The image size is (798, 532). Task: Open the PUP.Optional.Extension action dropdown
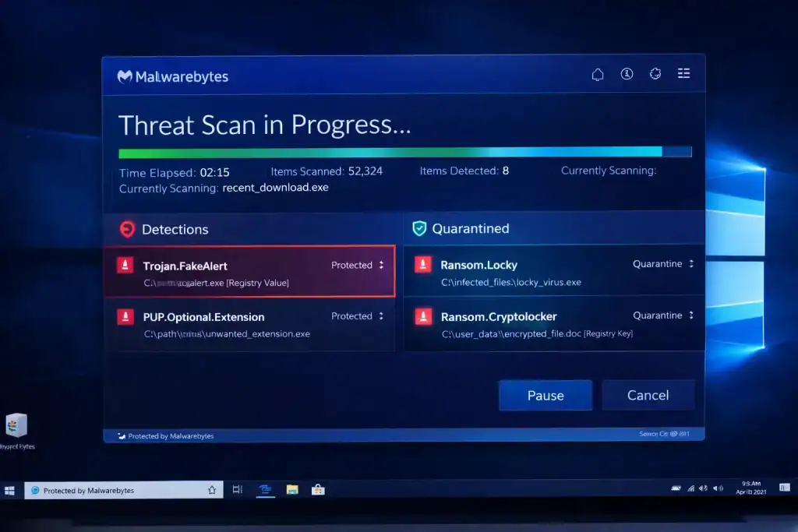[380, 316]
